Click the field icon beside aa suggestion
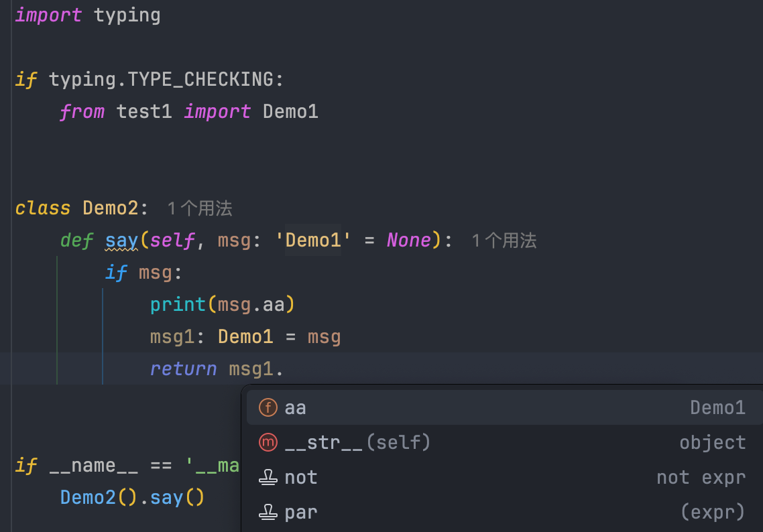The image size is (763, 532). [x=268, y=407]
